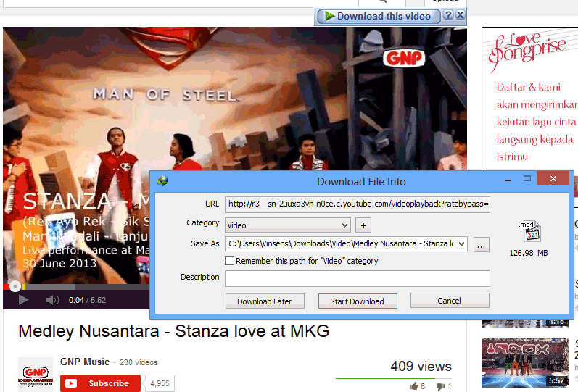The image size is (578, 392).
Task: Add a new category with the plus button
Action: [x=363, y=225]
